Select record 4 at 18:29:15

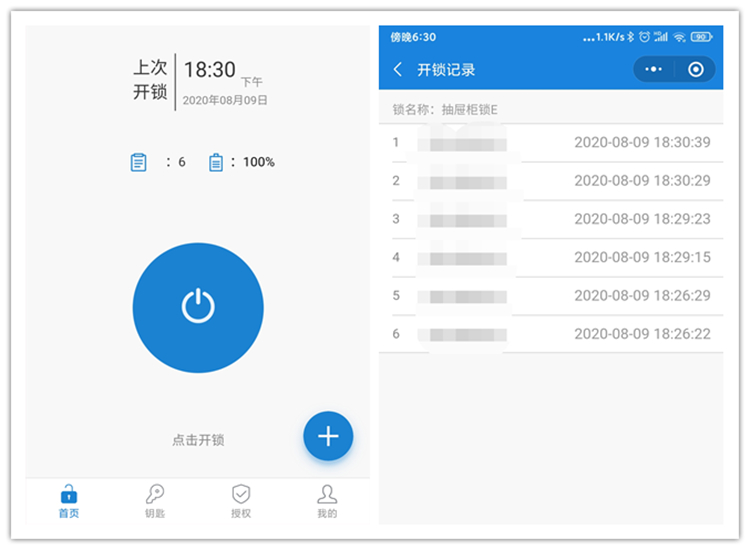(x=551, y=257)
